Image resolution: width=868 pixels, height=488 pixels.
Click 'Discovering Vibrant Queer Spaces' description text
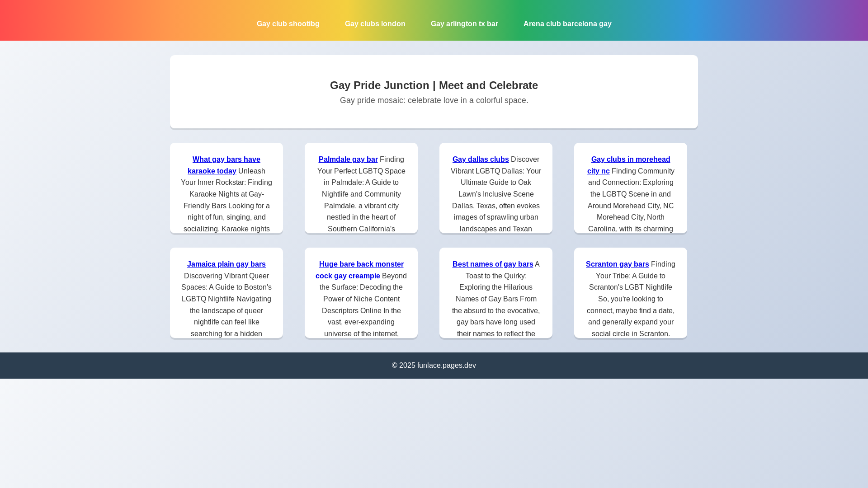[226, 305]
